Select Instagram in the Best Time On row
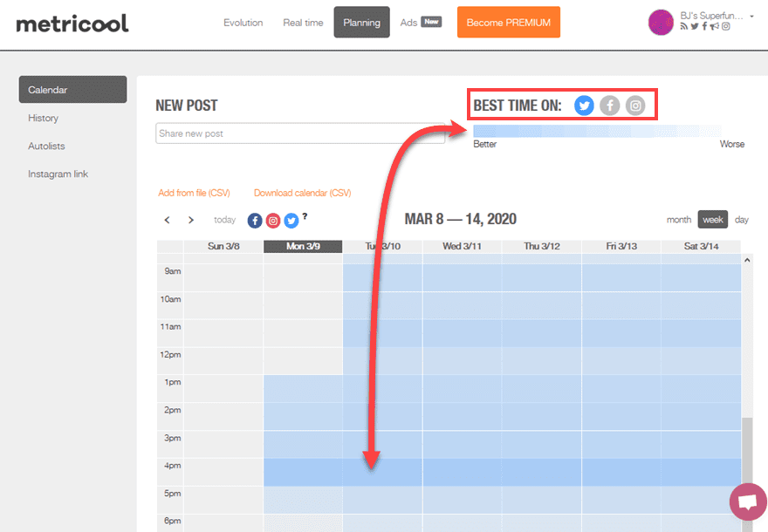This screenshot has height=532, width=768. pyautogui.click(x=634, y=105)
